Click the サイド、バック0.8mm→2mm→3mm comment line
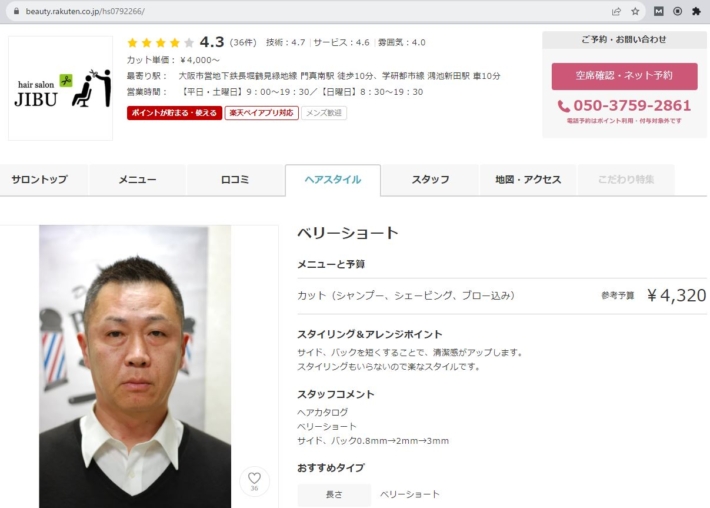 tap(373, 441)
